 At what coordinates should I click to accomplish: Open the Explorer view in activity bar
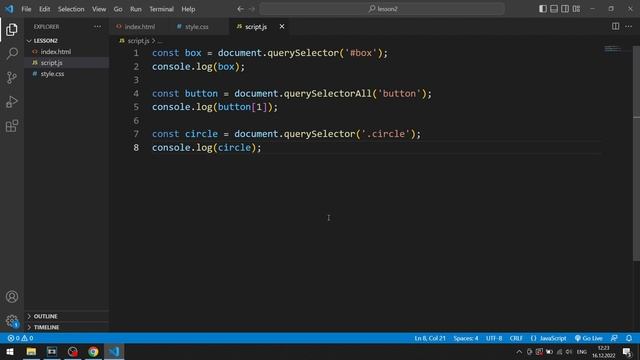click(x=12, y=29)
